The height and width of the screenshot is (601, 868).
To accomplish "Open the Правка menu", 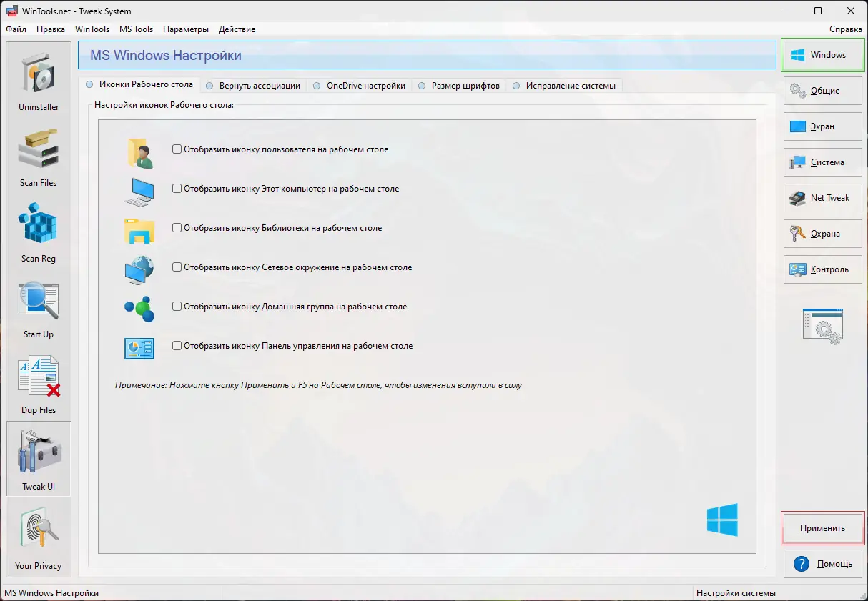I will click(50, 29).
